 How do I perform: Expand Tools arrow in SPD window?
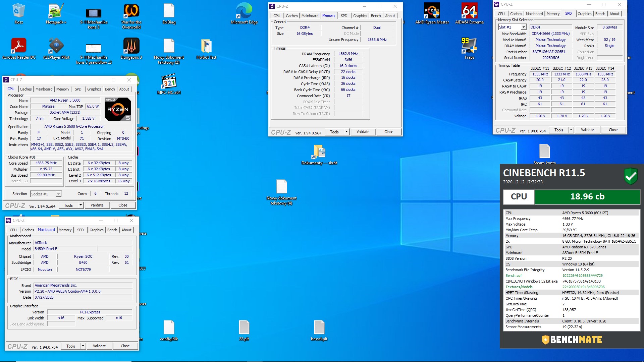coord(571,129)
